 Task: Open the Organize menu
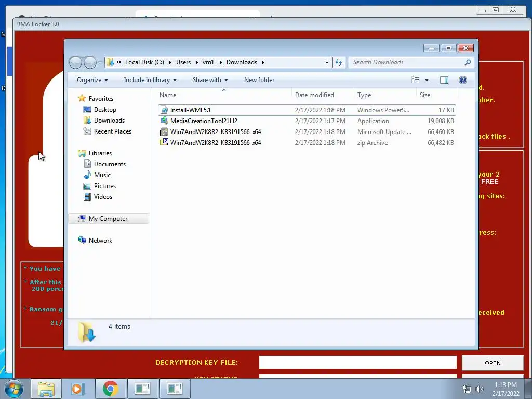click(92, 80)
